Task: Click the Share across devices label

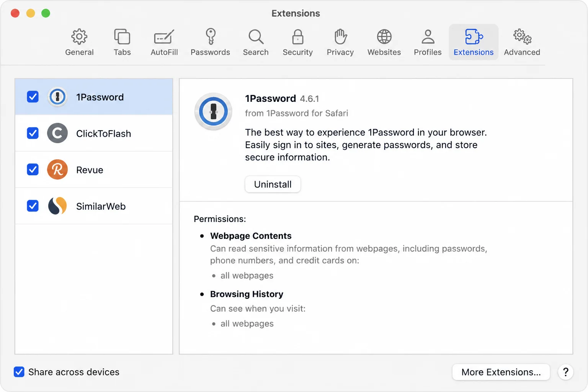Action: tap(74, 372)
